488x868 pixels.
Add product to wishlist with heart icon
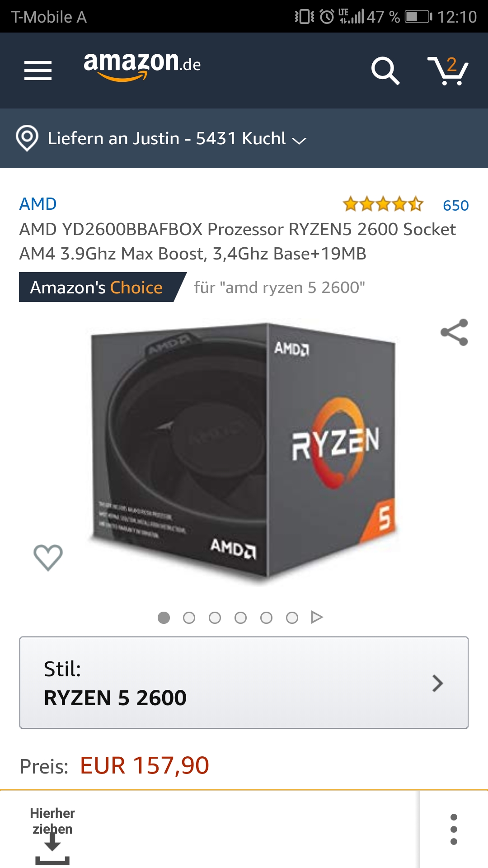pos(48,557)
